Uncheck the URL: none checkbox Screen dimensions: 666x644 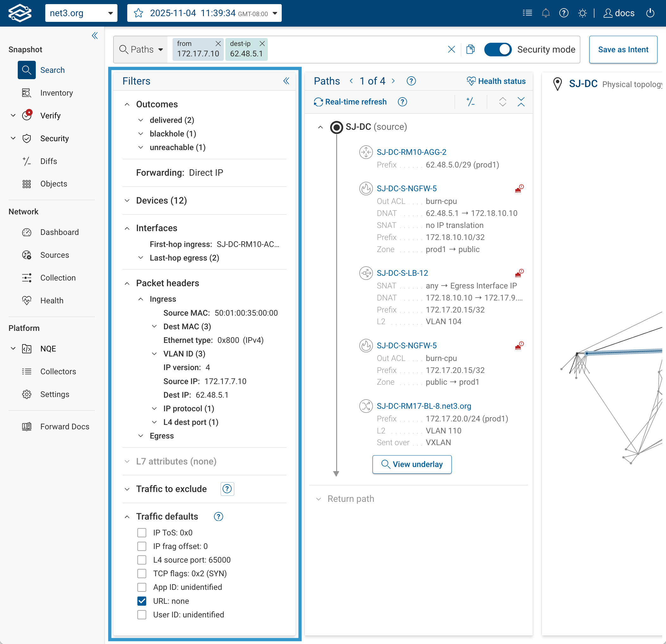[x=142, y=601]
